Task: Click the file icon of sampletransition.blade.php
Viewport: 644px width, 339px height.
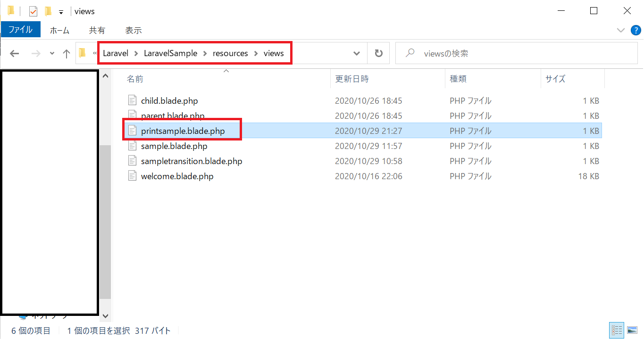Action: tap(132, 160)
